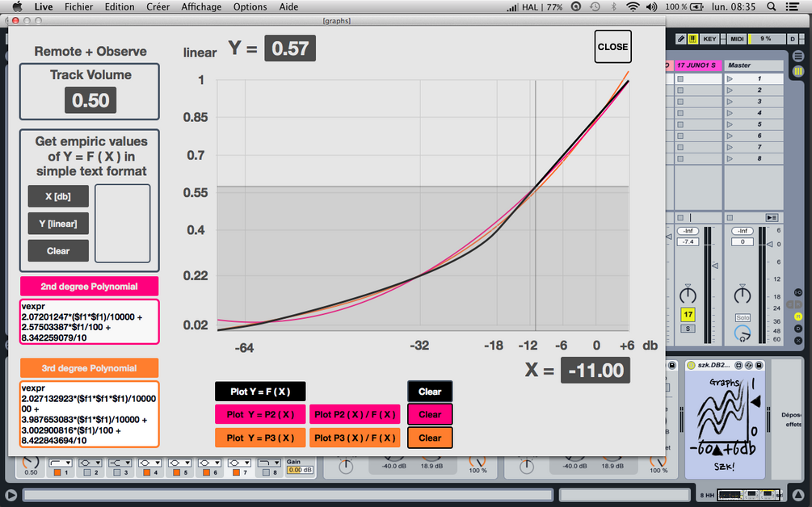Click Track Volume 0.50 number box
This screenshot has height=507, width=812.
pyautogui.click(x=90, y=100)
